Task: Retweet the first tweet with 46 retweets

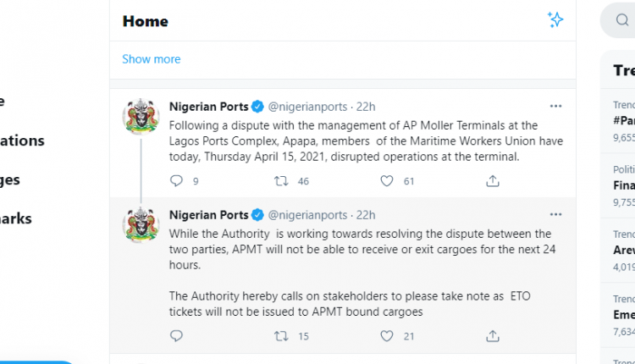Action: (281, 180)
